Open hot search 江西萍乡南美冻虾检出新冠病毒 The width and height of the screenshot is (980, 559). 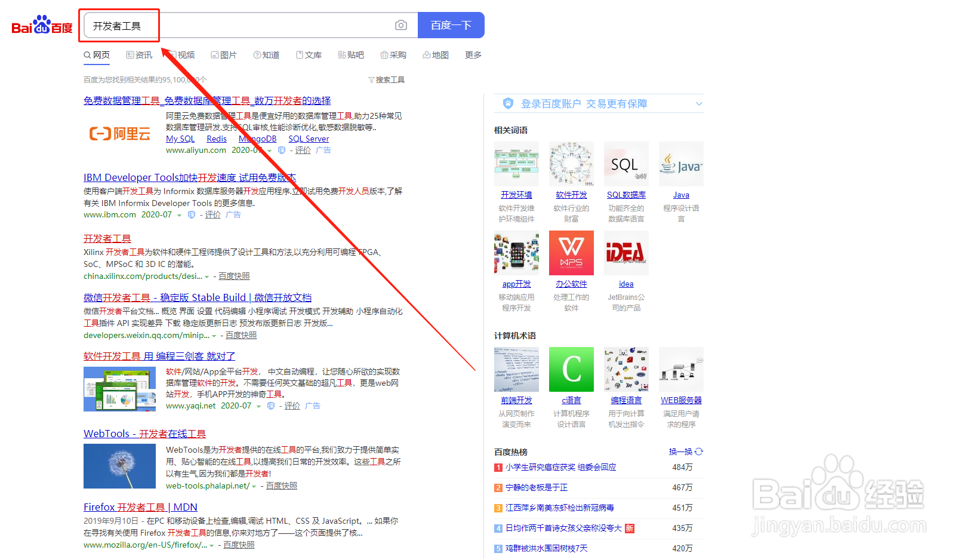[560, 508]
